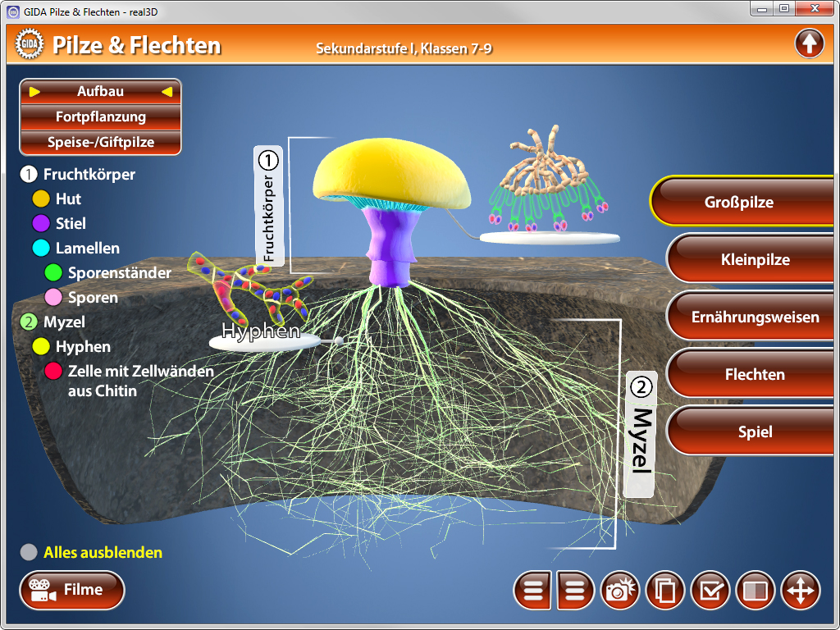Image resolution: width=840 pixels, height=630 pixels.
Task: Toggle the yellow Hut label dot
Action: point(41,199)
